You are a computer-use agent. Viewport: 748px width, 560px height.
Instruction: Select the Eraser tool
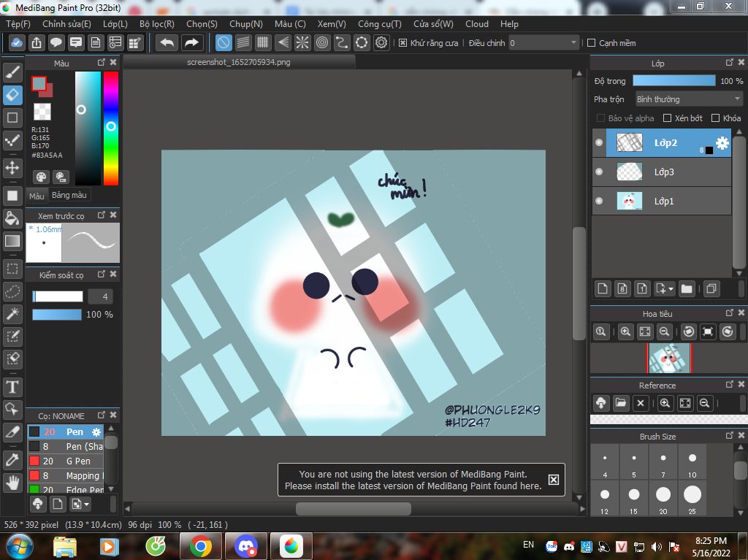12,95
